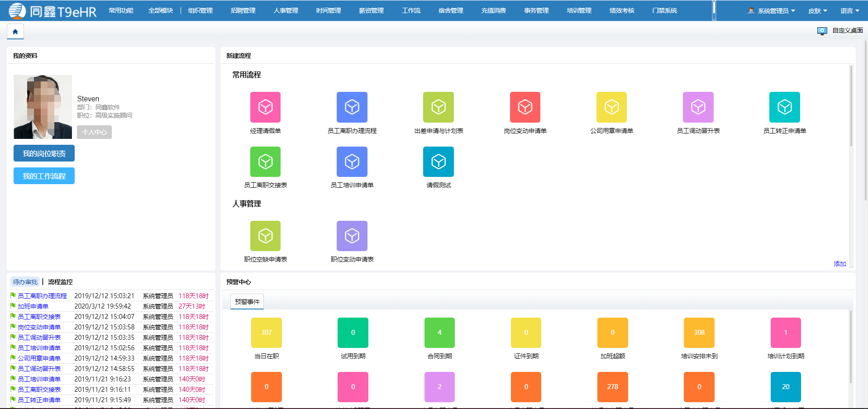This screenshot has height=409, width=868.
Task: Click Steven's profile photo
Action: point(43,107)
